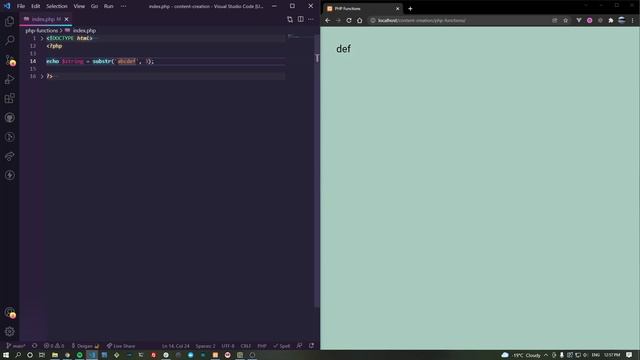Click the Synchronize Changes status icon
The width and height of the screenshot is (640, 360).
(x=35, y=346)
